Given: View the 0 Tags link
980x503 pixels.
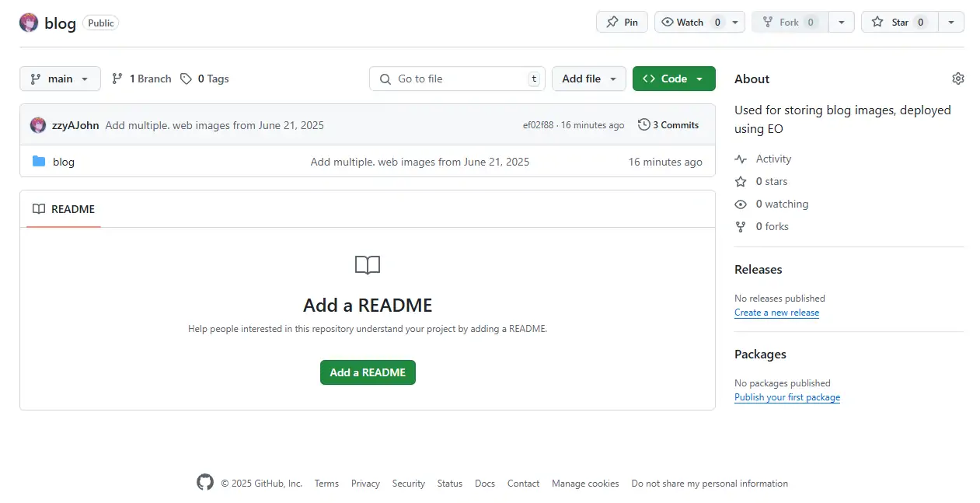Looking at the screenshot, I should pyautogui.click(x=204, y=79).
